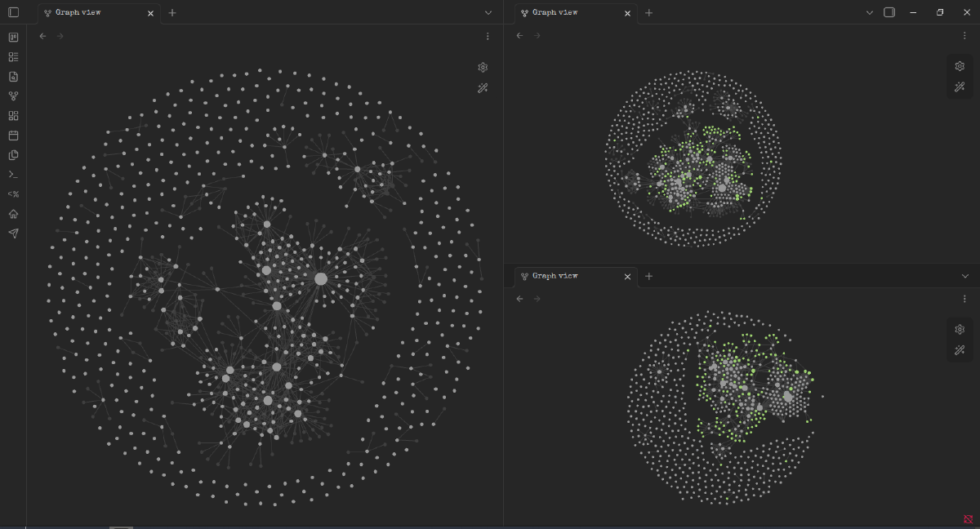
Task: Open the canvas ribbon icon
Action: point(13,116)
